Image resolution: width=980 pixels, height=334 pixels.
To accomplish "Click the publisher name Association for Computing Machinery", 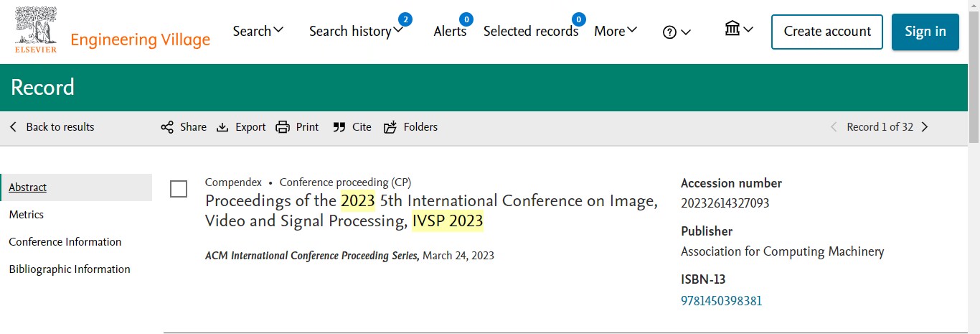I will click(782, 252).
